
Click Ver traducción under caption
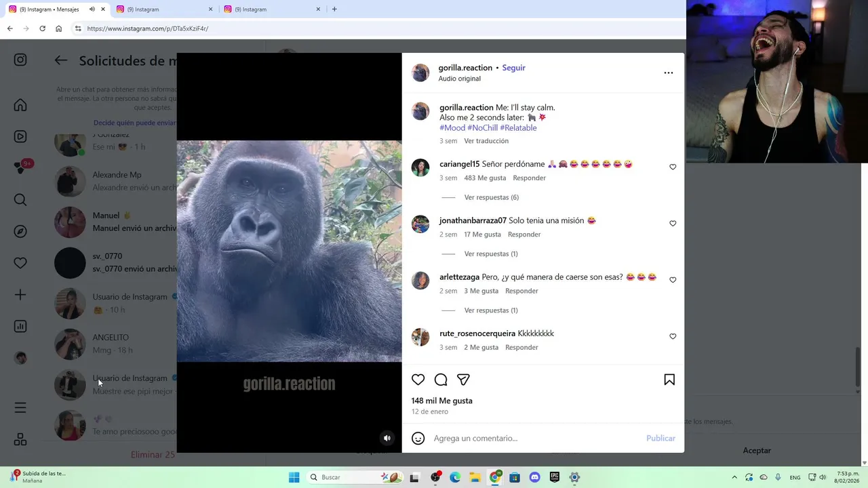486,141
